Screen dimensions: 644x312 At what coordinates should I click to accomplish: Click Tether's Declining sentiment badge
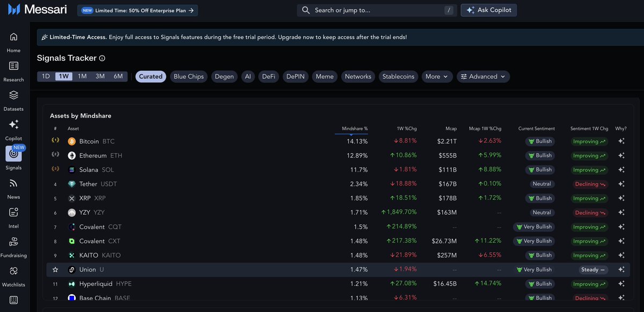click(x=589, y=184)
